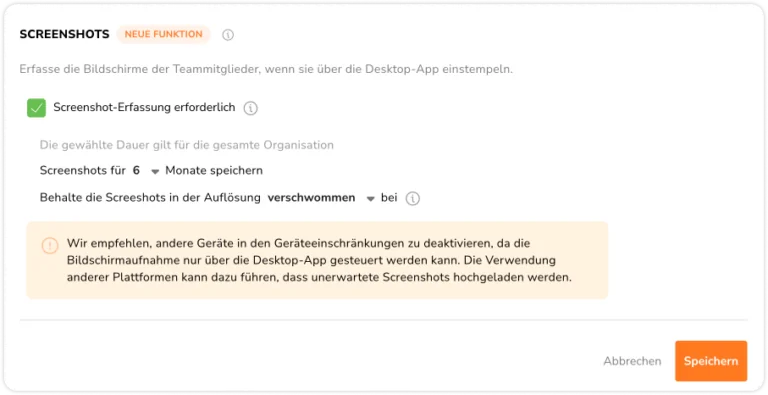Screen dimensions: 768x395
Task: Click the Abbrechen link
Action: click(x=632, y=361)
